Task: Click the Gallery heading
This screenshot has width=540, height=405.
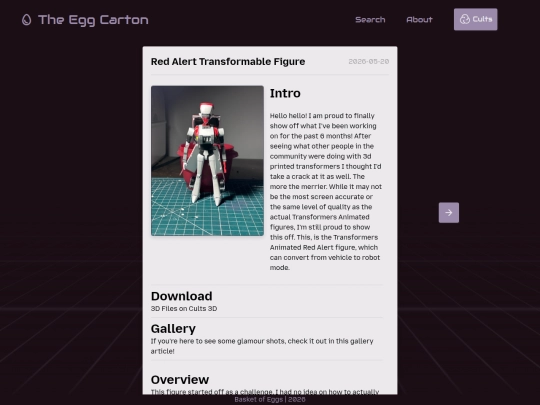Action: pyautogui.click(x=173, y=329)
